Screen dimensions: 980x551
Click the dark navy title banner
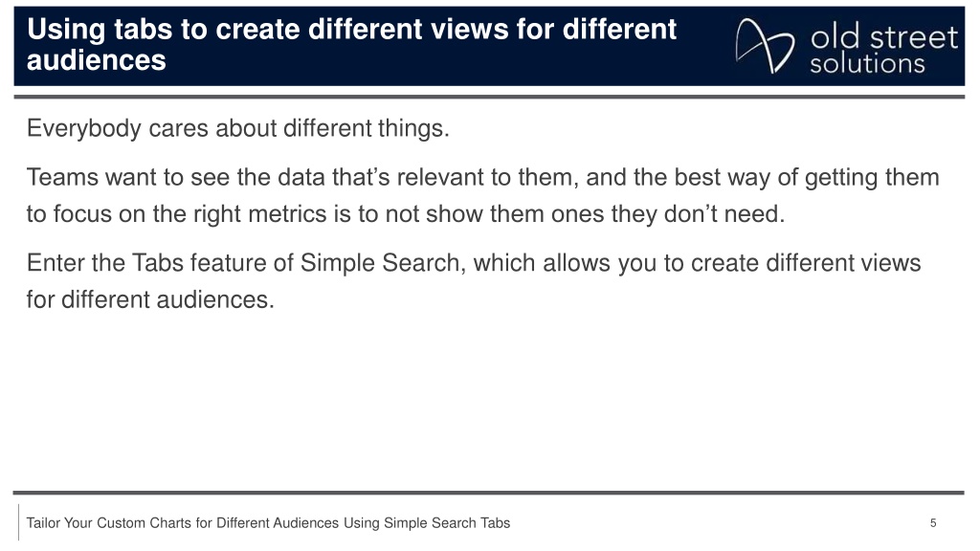(x=489, y=46)
